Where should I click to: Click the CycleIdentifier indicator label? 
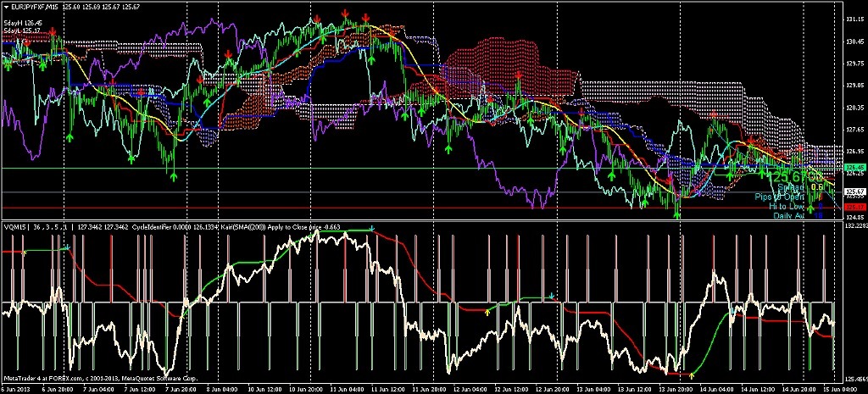pyautogui.click(x=152, y=227)
